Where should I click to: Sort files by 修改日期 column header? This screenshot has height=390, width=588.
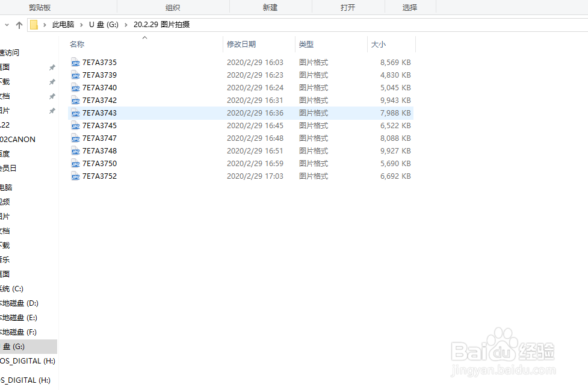click(241, 45)
